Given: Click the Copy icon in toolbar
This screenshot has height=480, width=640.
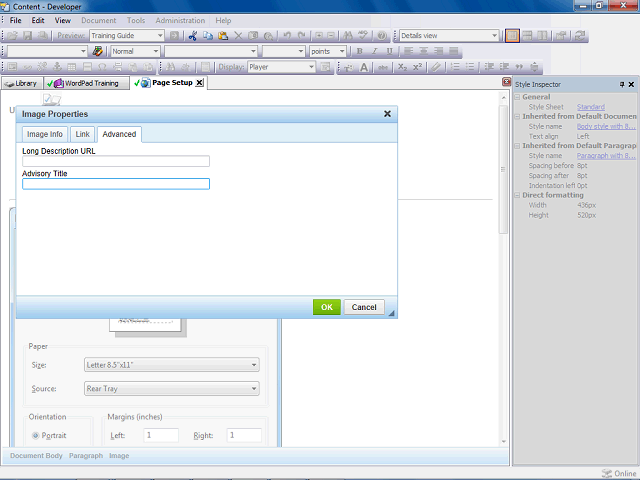Looking at the screenshot, I should [x=208, y=36].
